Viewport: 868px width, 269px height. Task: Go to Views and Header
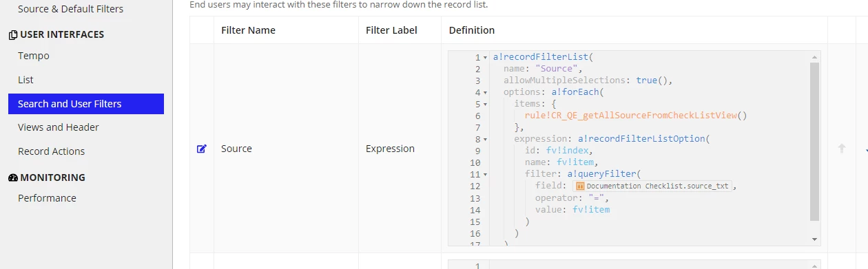coord(59,127)
